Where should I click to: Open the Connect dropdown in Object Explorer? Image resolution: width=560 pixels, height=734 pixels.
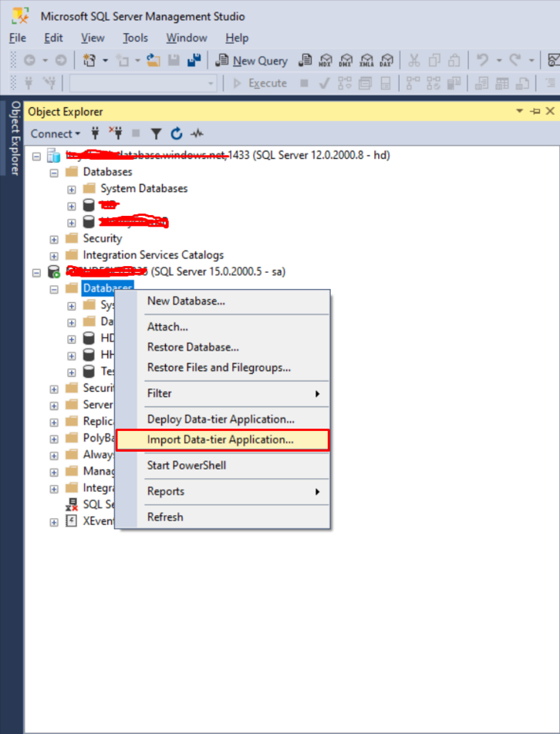click(56, 134)
